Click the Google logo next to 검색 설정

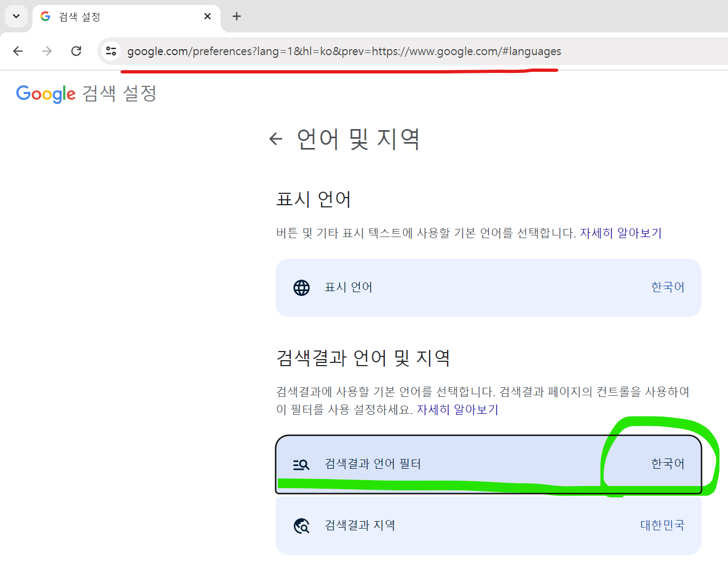coord(45,93)
